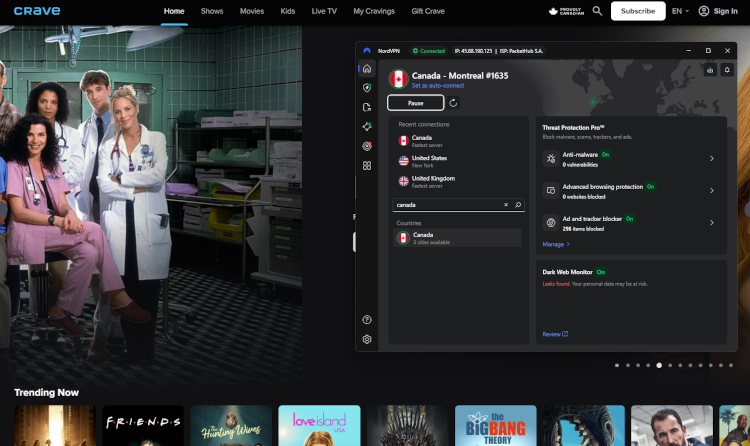Click the Connected status badge
The width and height of the screenshot is (750, 446).
tap(429, 51)
